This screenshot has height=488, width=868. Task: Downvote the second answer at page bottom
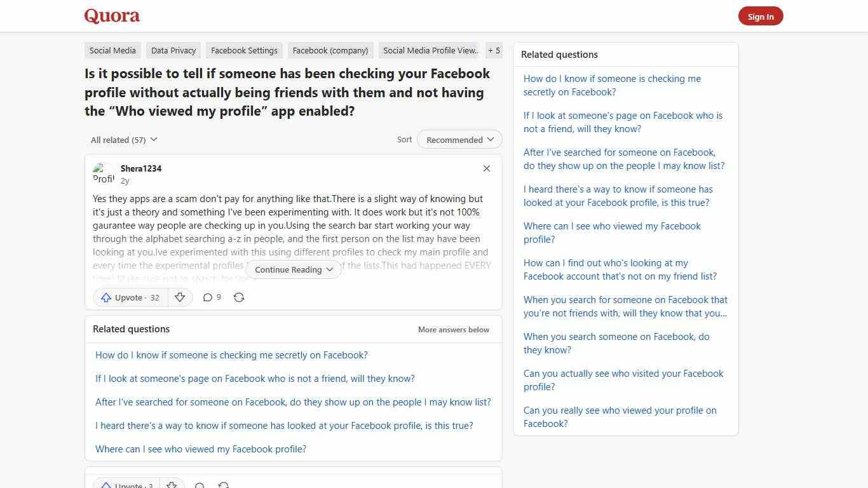(x=172, y=484)
